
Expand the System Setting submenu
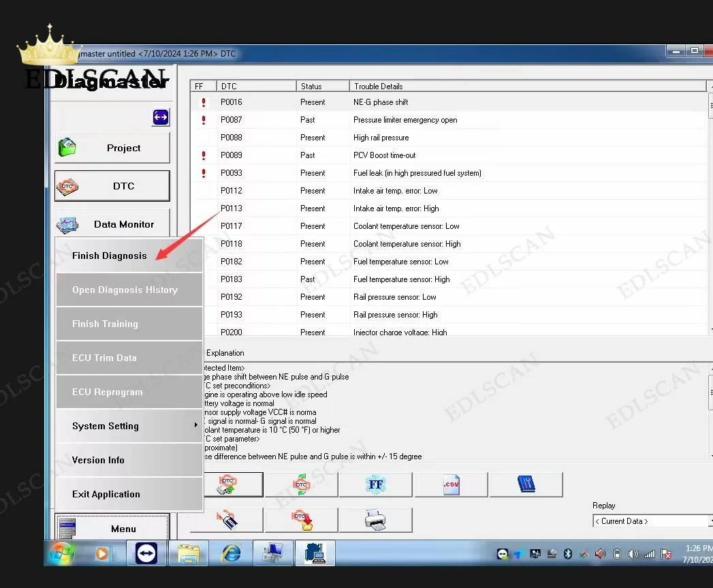click(x=129, y=426)
